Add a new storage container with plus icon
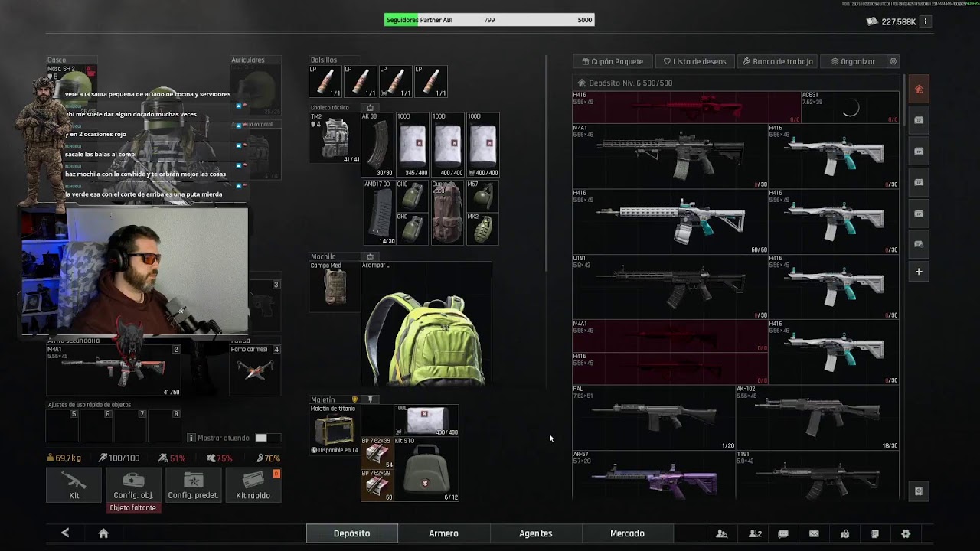 (x=919, y=272)
